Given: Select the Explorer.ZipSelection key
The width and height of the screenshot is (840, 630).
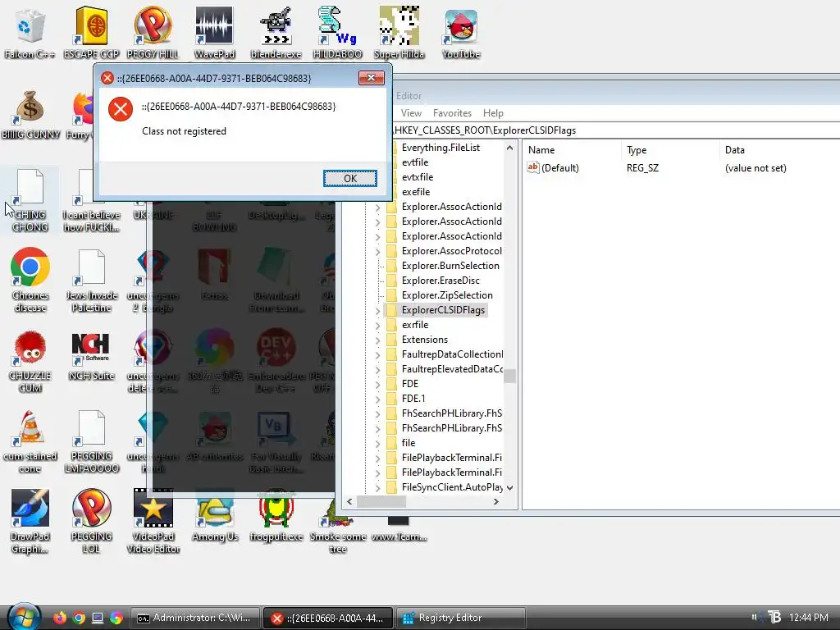Looking at the screenshot, I should [447, 295].
